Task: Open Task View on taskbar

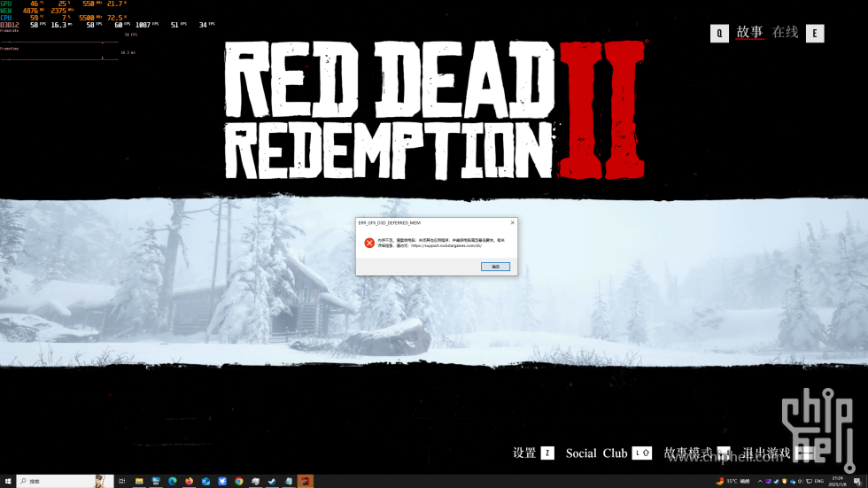Action: [122, 482]
